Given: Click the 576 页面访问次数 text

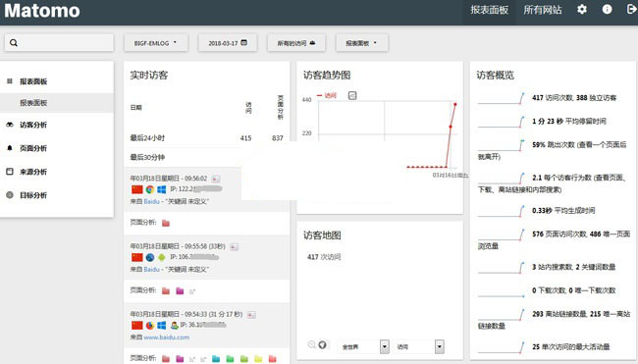Looking at the screenshot, I should point(559,234).
